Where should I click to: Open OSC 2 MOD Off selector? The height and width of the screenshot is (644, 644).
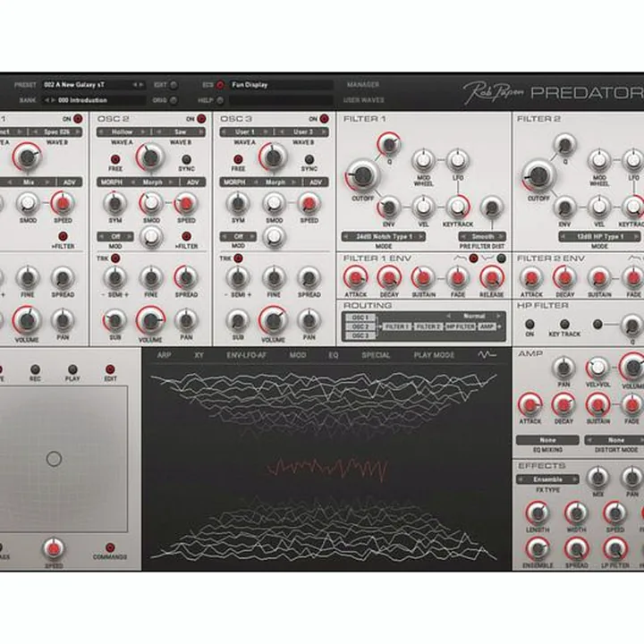coord(115,237)
